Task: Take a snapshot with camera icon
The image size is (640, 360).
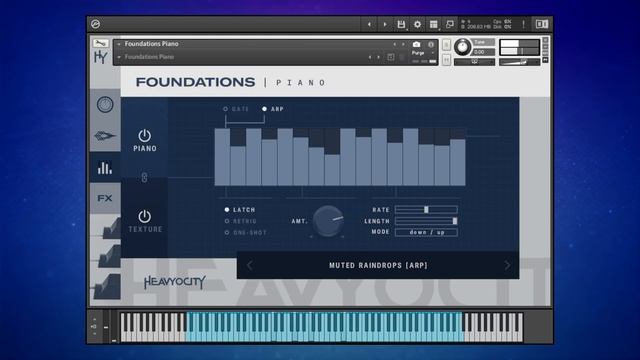Action: [416, 44]
